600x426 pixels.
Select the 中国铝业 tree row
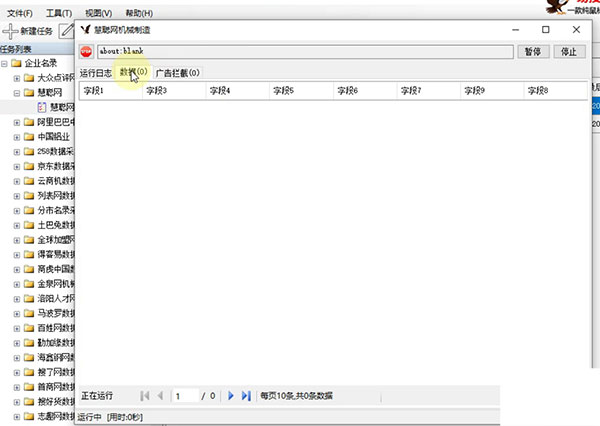53,137
